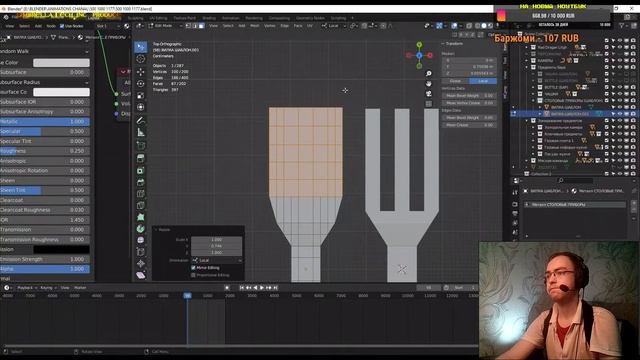Select the 3D Cursor tool
Screen dimensions: 640x360
pyautogui.click(x=140, y=59)
